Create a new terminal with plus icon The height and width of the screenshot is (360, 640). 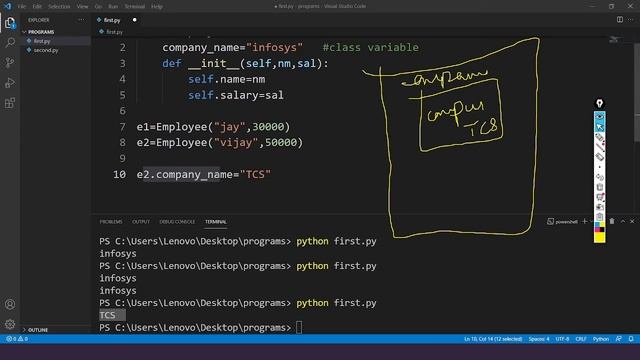tap(584, 221)
